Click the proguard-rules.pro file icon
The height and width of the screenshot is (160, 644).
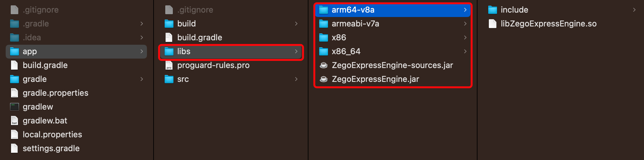pyautogui.click(x=169, y=65)
